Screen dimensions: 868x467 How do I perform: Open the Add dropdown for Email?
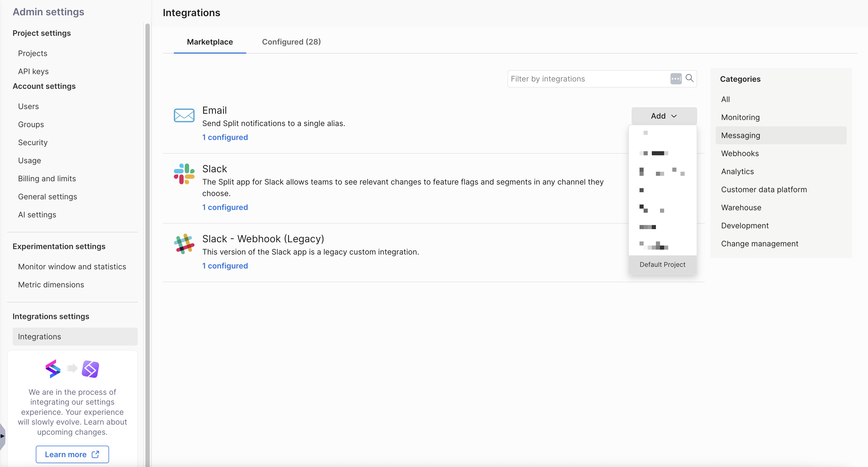coord(664,116)
